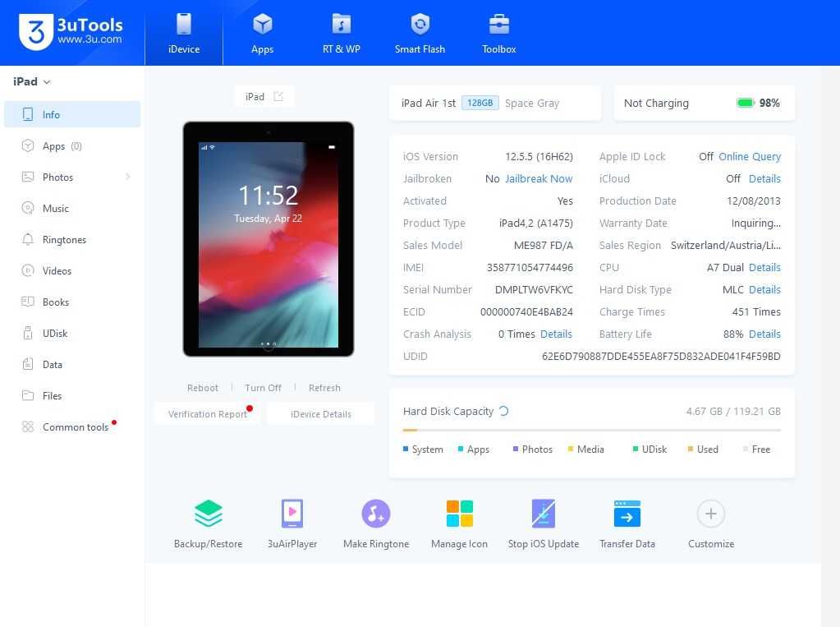Click the System legend color square
The height and width of the screenshot is (627, 840).
(406, 449)
